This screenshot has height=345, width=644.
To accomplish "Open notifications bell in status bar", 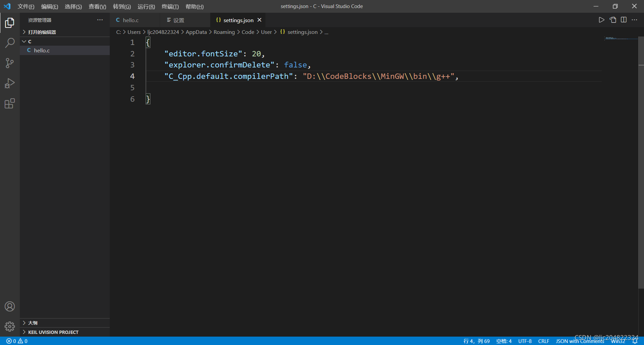I will point(635,341).
